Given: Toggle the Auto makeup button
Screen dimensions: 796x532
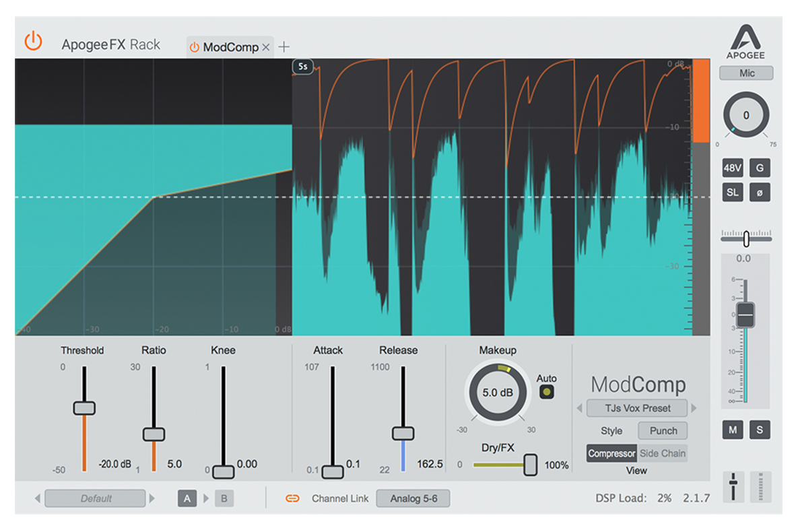Looking at the screenshot, I should tap(546, 392).
